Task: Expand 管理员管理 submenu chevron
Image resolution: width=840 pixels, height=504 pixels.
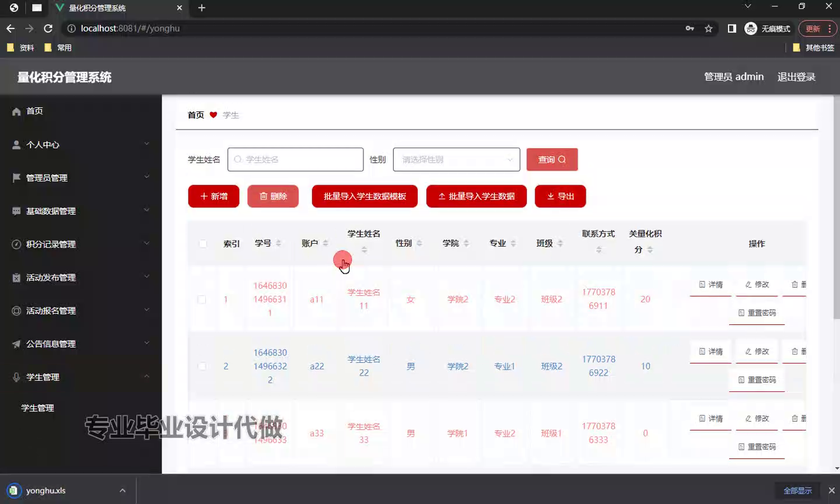Action: click(146, 177)
